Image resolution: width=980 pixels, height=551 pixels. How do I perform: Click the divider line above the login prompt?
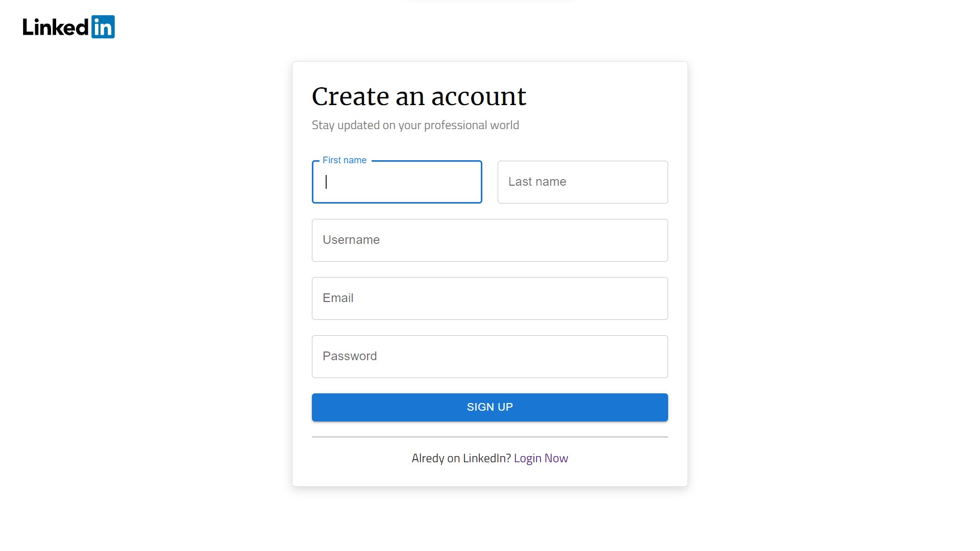(x=489, y=436)
